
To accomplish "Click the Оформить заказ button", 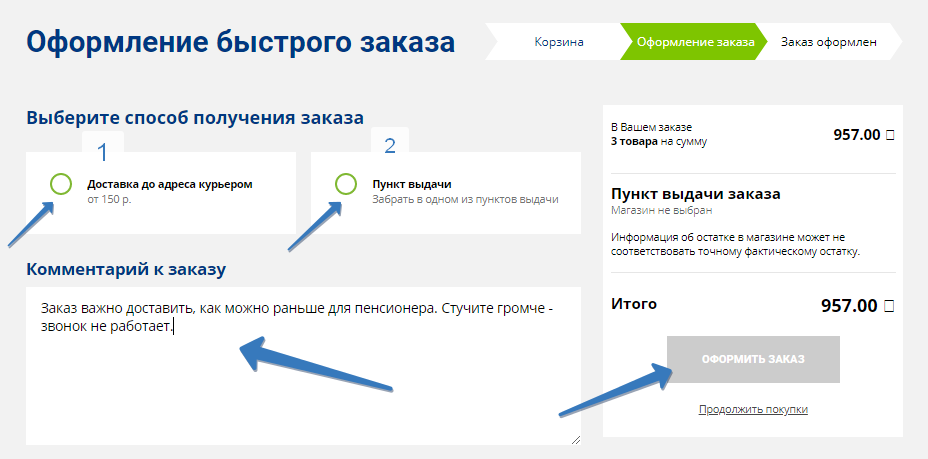I will click(753, 359).
